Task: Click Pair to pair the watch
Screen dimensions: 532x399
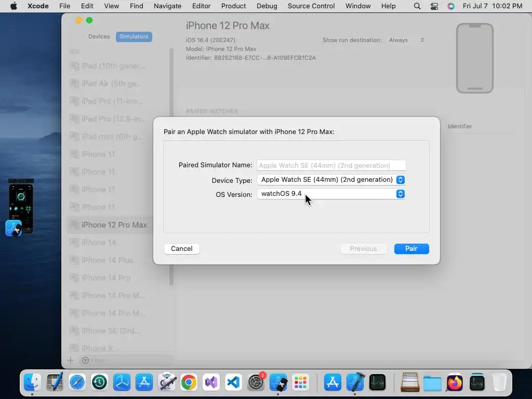Action: (x=411, y=249)
